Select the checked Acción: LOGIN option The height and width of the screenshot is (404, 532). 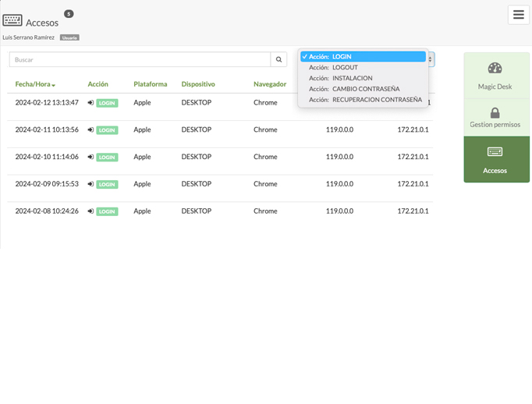pos(363,57)
